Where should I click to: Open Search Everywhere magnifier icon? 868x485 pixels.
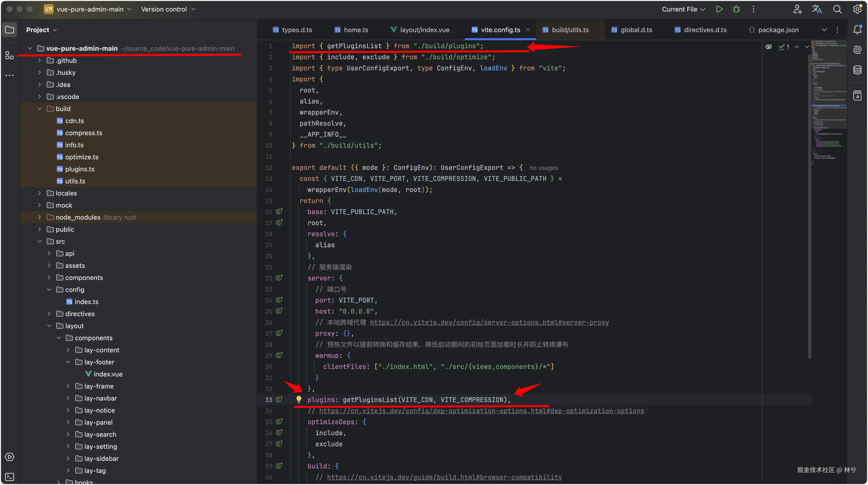[x=837, y=9]
